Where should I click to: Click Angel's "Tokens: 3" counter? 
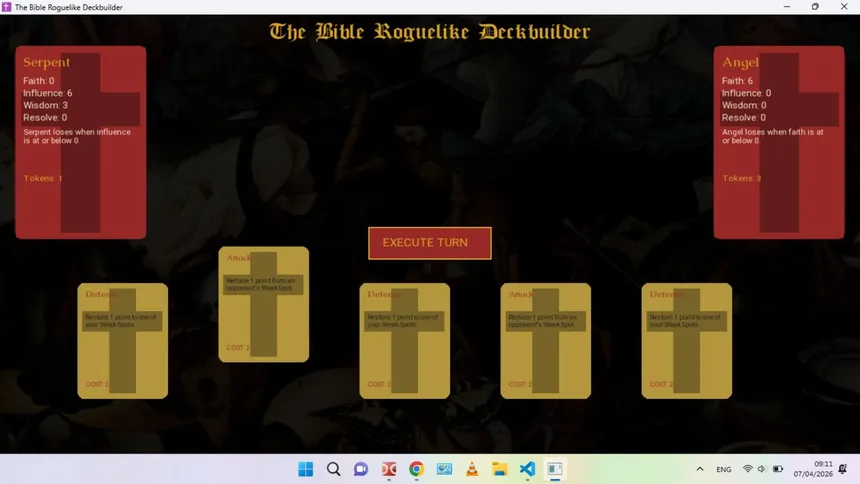coord(742,178)
